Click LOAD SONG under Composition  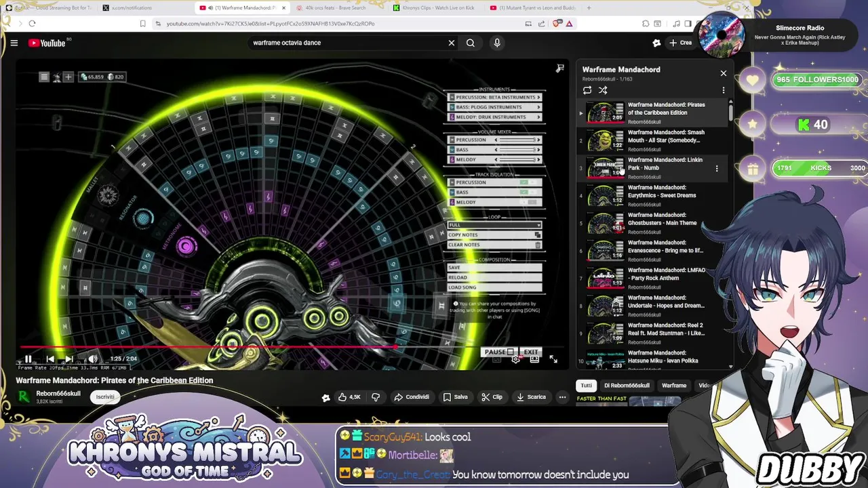click(x=494, y=287)
